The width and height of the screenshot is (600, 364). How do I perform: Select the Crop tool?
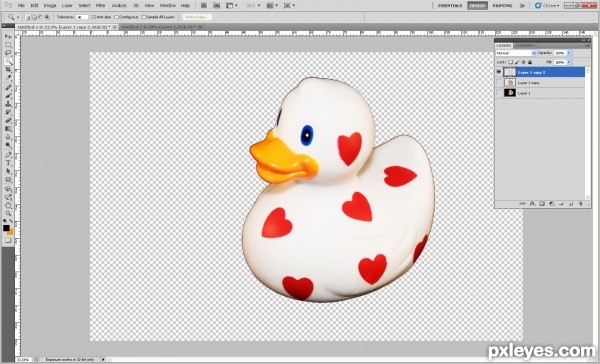point(8,70)
